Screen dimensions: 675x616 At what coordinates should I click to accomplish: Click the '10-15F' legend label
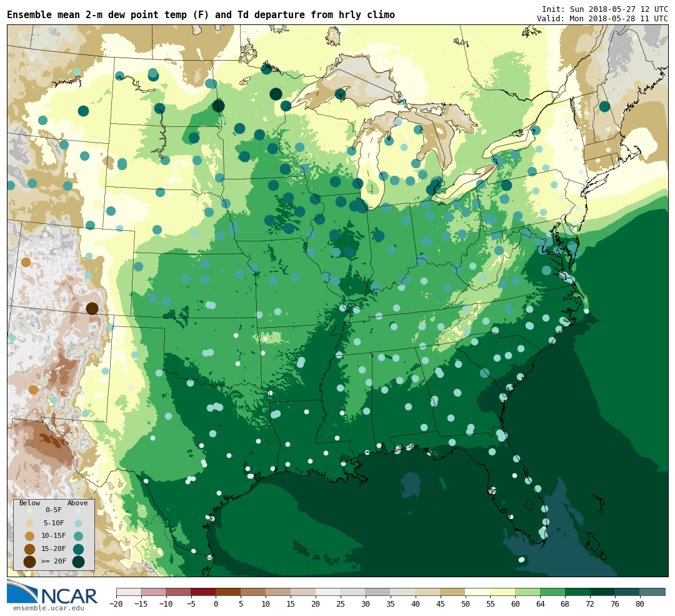click(x=54, y=535)
